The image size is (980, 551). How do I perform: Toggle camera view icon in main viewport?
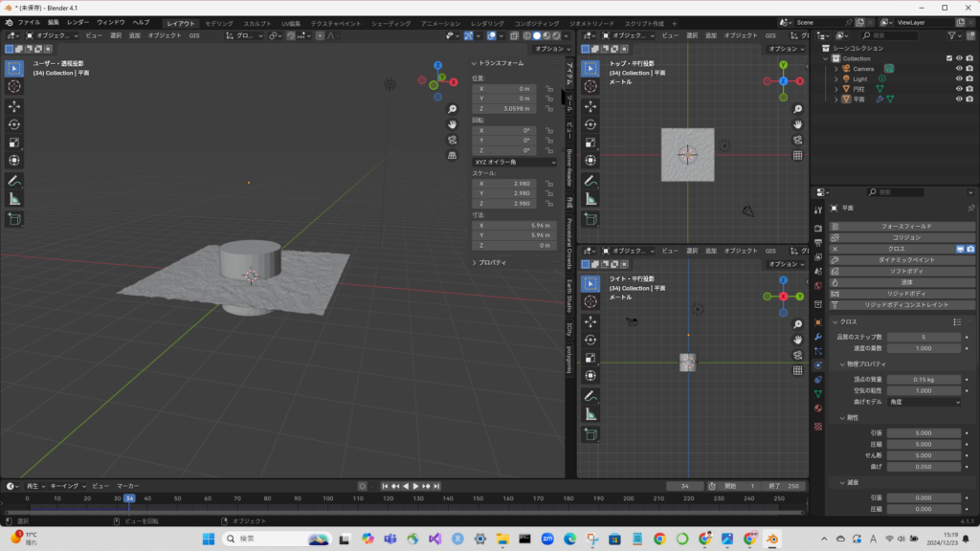[x=452, y=140]
